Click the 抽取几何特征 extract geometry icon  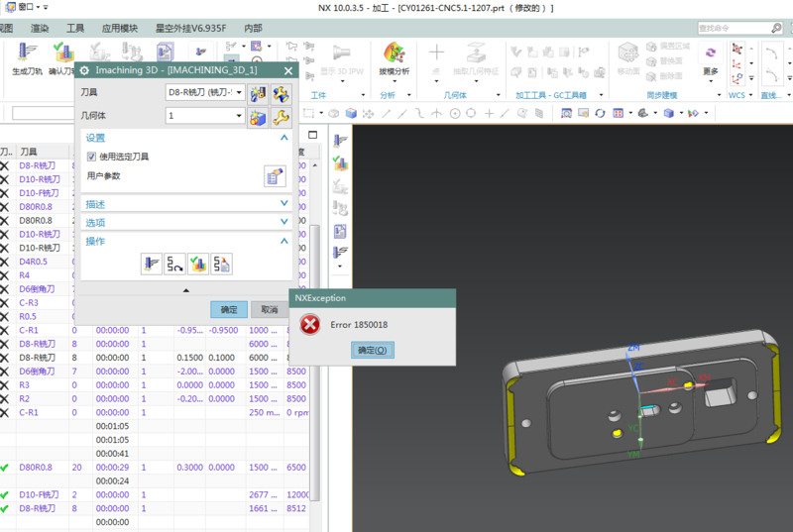pyautogui.click(x=476, y=53)
